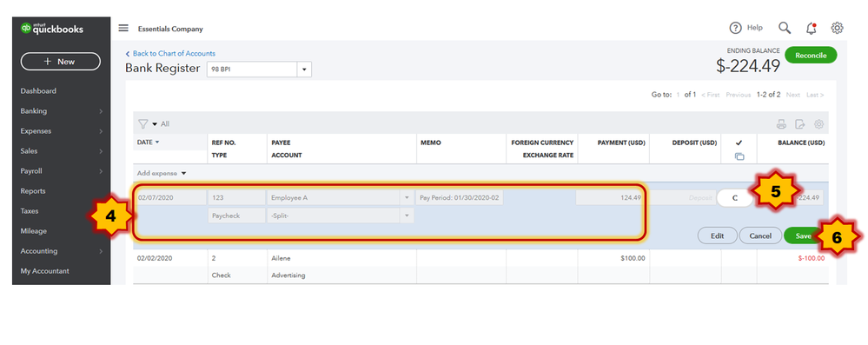868x345 pixels.
Task: Click the plus New button
Action: (x=60, y=62)
